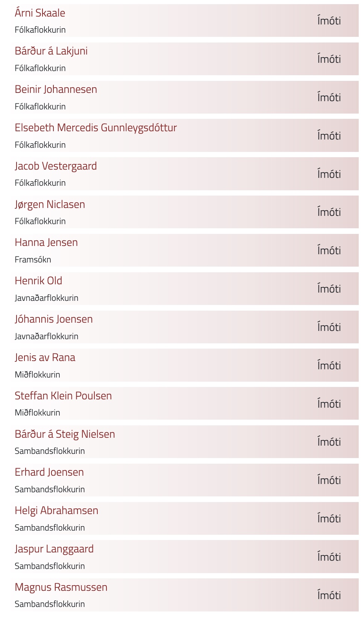Image resolution: width=364 pixels, height=622 pixels.
Task: Click the Ímóti vote beside Hanna Jensen
Action: (x=329, y=250)
